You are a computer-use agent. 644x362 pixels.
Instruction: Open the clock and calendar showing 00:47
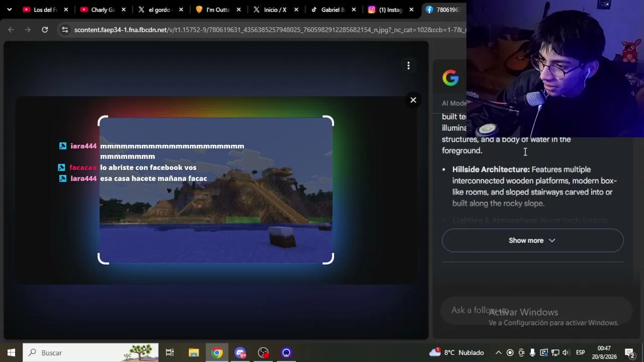click(x=604, y=352)
